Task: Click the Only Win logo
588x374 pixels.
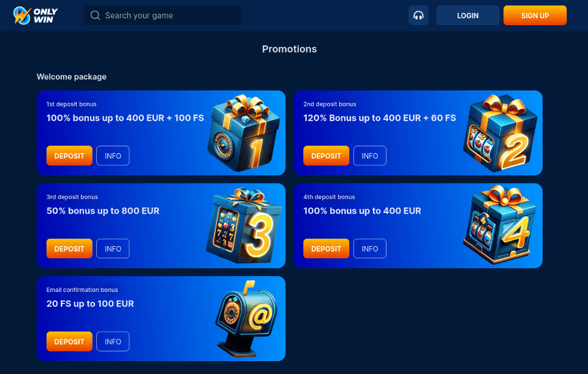Action: click(x=36, y=15)
